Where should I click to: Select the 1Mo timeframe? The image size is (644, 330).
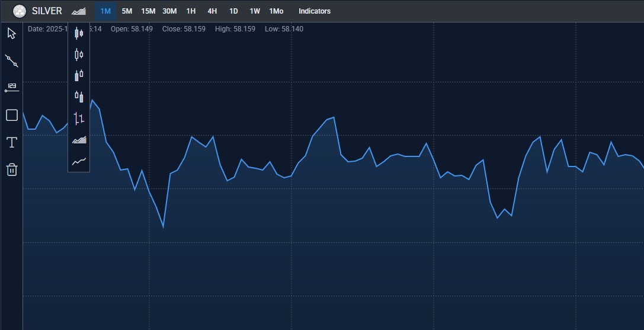(276, 11)
